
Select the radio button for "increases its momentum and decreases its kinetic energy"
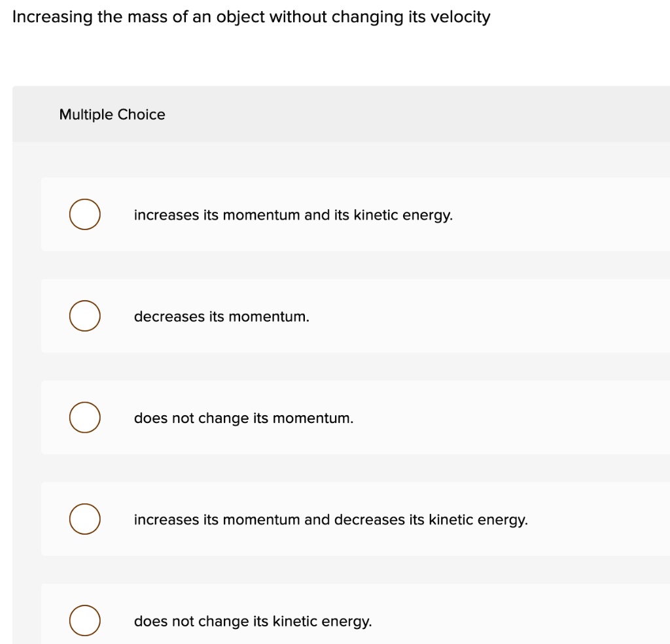84,519
